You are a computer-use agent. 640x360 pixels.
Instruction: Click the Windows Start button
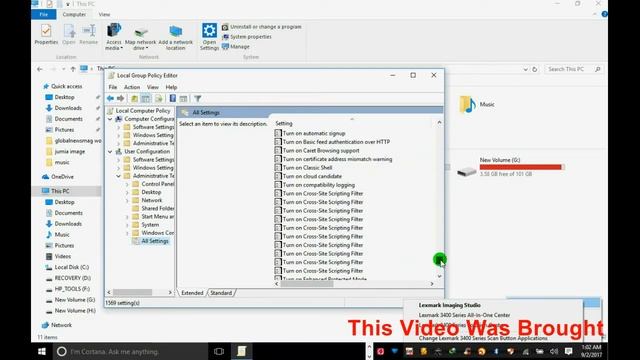[42, 351]
